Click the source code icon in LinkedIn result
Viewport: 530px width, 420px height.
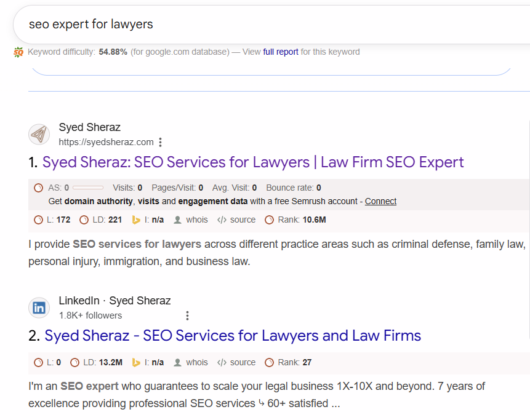pyautogui.click(x=222, y=363)
